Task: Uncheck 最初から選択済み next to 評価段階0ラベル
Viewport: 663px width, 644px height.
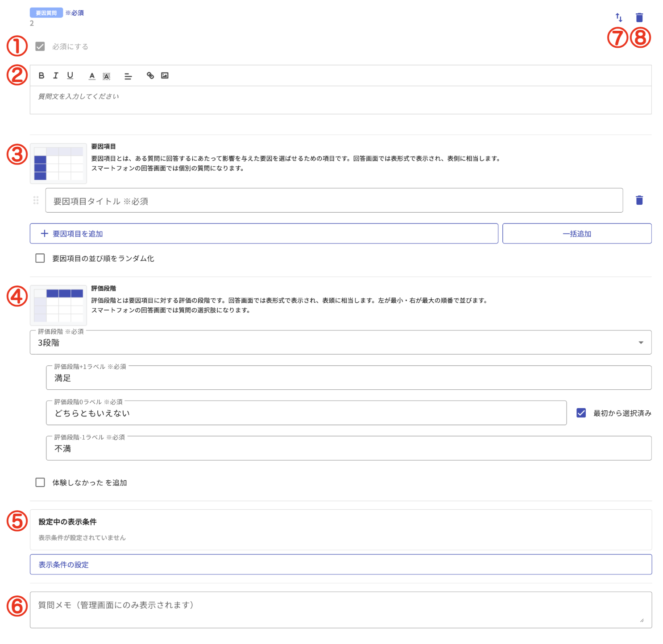Action: click(581, 413)
